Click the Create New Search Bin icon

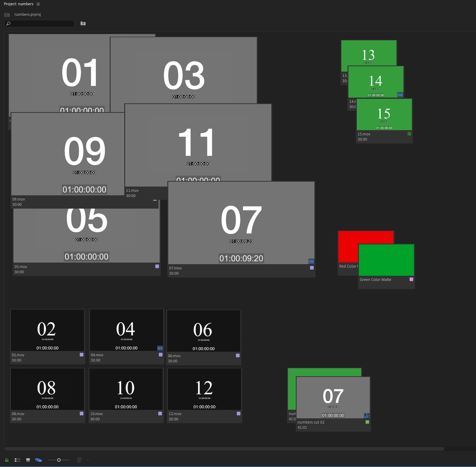pos(83,23)
